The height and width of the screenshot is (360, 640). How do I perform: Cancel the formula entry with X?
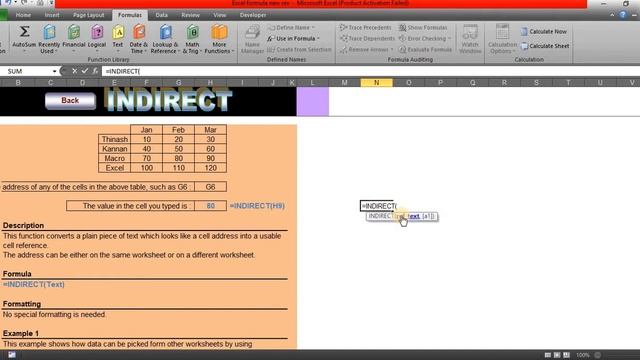[x=74, y=71]
